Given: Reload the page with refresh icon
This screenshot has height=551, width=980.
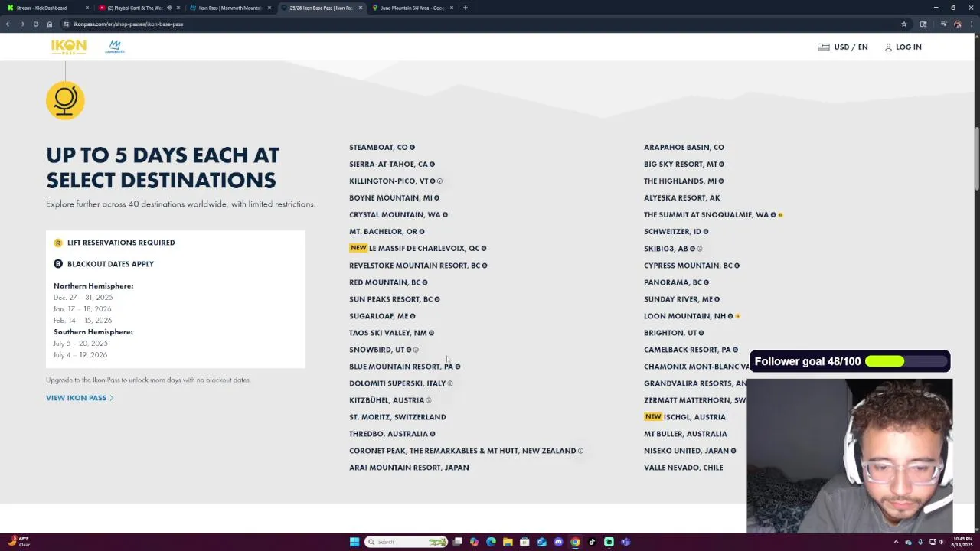Looking at the screenshot, I should (36, 24).
